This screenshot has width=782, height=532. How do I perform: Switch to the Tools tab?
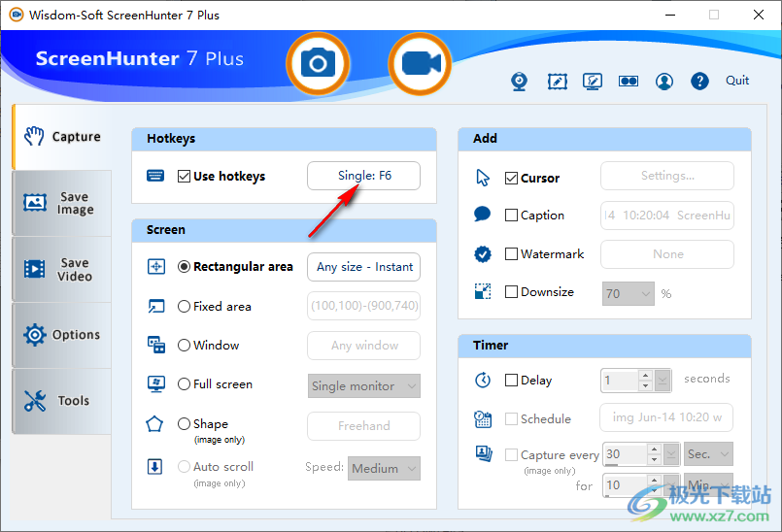62,401
